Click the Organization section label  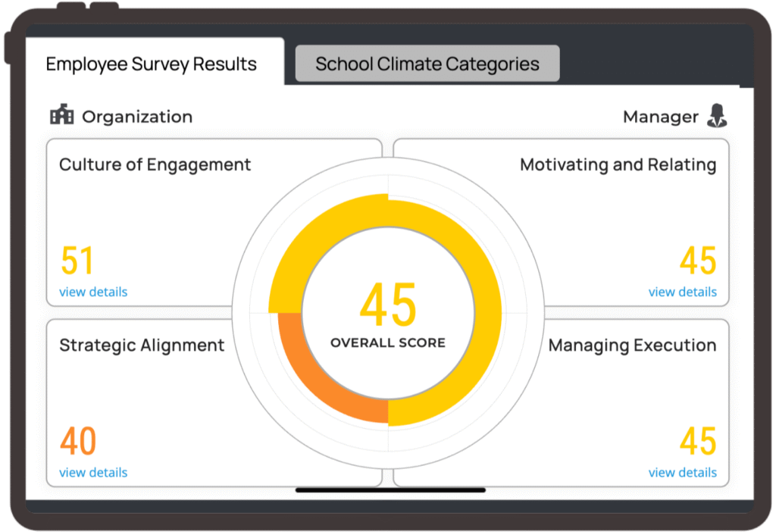pos(137,117)
